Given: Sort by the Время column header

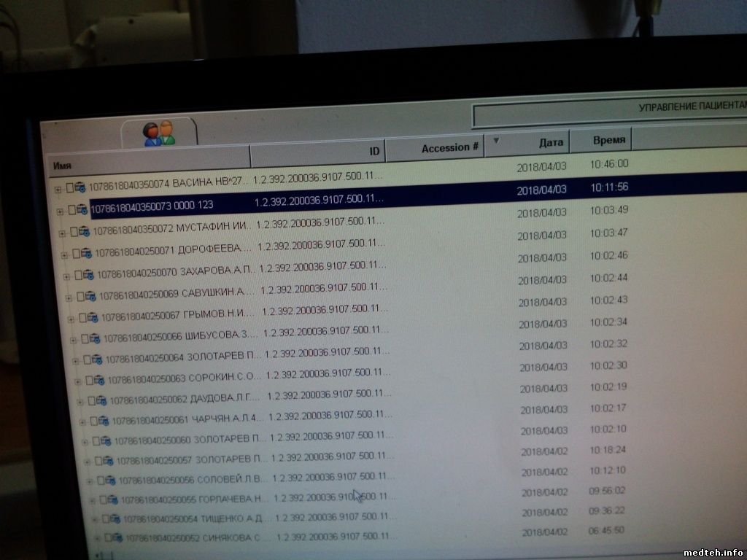Looking at the screenshot, I should (607, 139).
